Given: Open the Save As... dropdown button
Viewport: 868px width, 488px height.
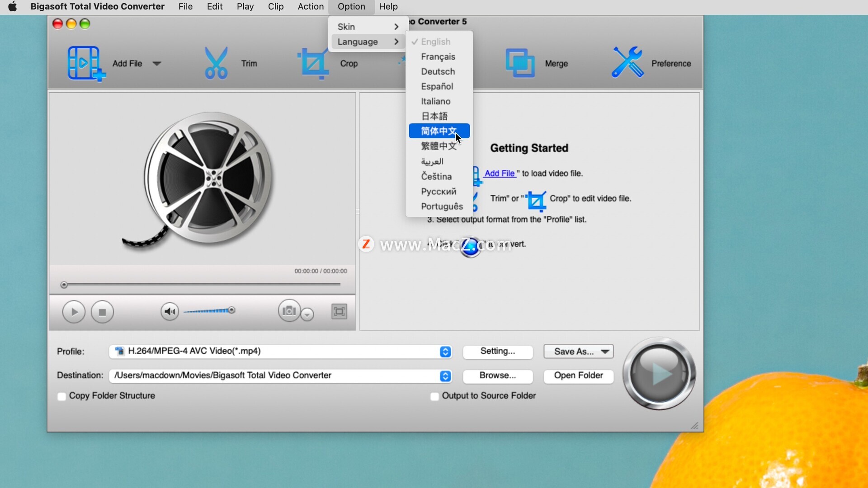Looking at the screenshot, I should click(x=578, y=351).
